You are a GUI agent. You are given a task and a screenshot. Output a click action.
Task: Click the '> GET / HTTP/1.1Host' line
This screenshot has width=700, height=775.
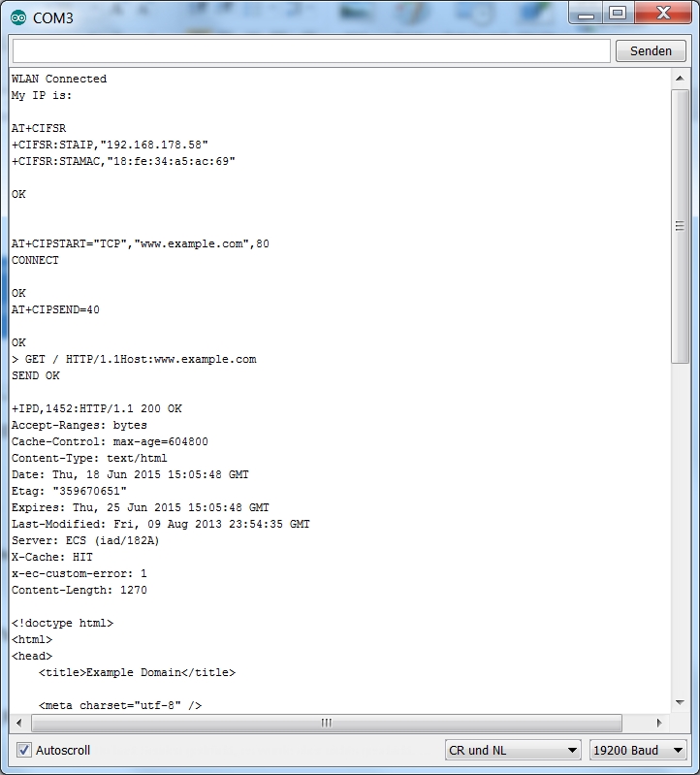coord(135,359)
